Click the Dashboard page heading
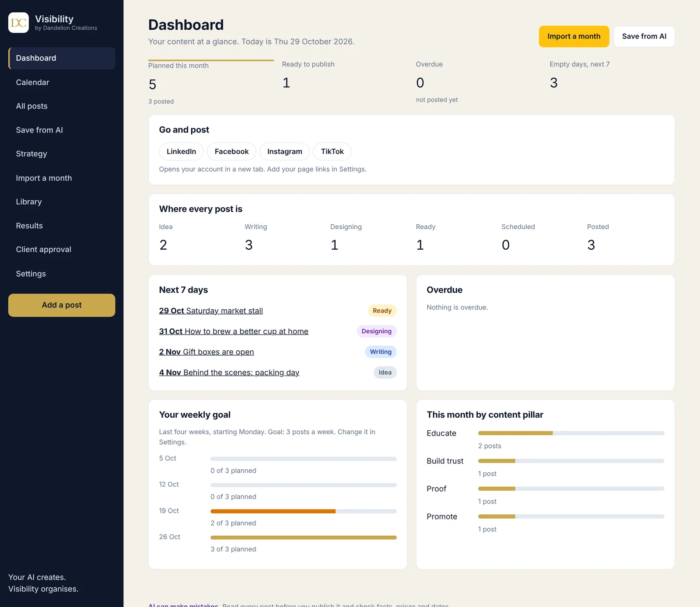The image size is (700, 607). coord(186,25)
